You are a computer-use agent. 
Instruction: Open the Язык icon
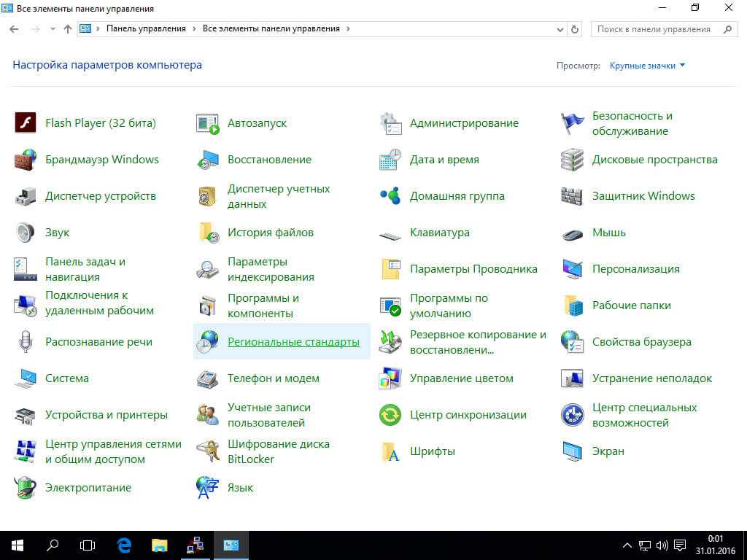click(208, 488)
